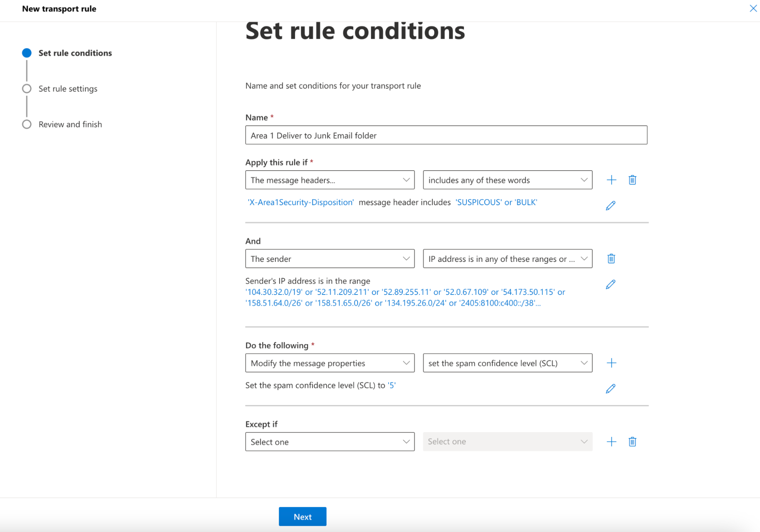Edit the spam confidence level value
This screenshot has width=760, height=532.
(x=611, y=388)
